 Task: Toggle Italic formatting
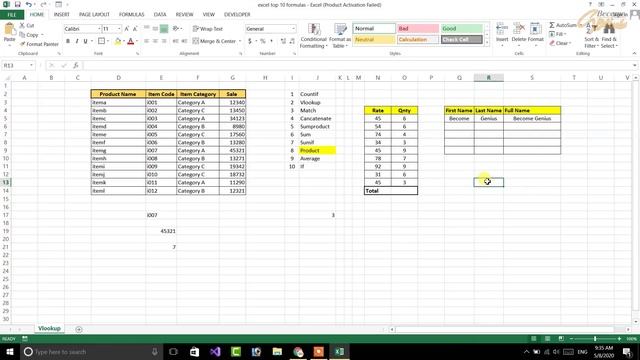click(77, 41)
